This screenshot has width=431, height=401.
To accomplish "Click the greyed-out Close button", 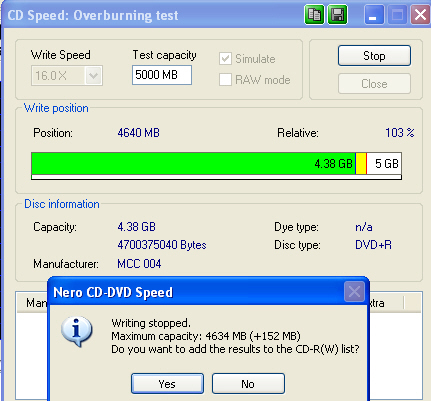I will click(x=374, y=84).
